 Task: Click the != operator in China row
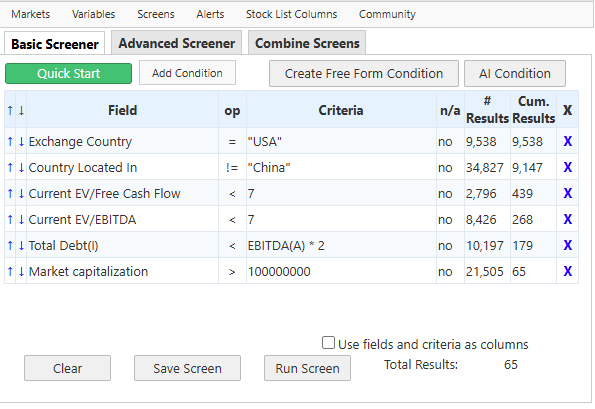tap(232, 167)
